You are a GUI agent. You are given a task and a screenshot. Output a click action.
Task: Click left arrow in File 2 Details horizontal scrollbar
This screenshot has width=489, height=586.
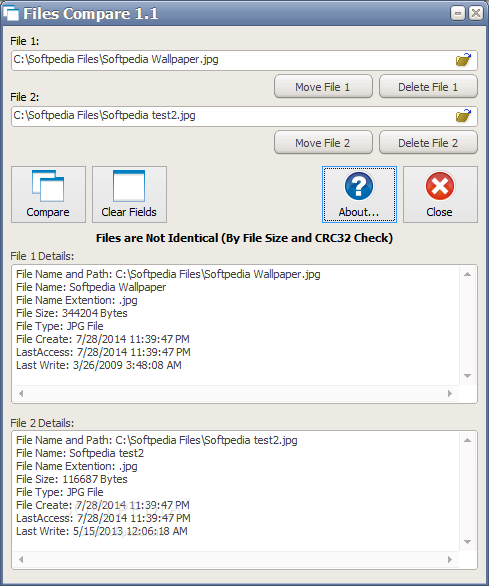pyautogui.click(x=21, y=559)
